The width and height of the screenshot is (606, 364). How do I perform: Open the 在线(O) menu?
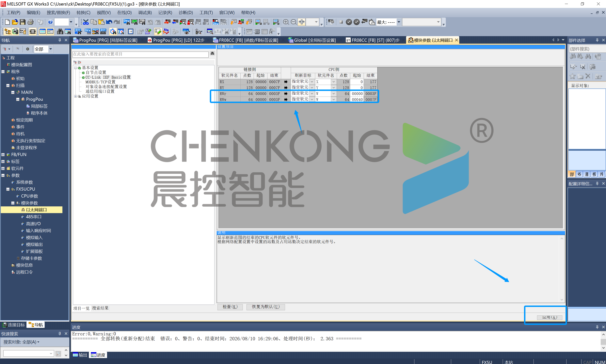click(x=124, y=12)
